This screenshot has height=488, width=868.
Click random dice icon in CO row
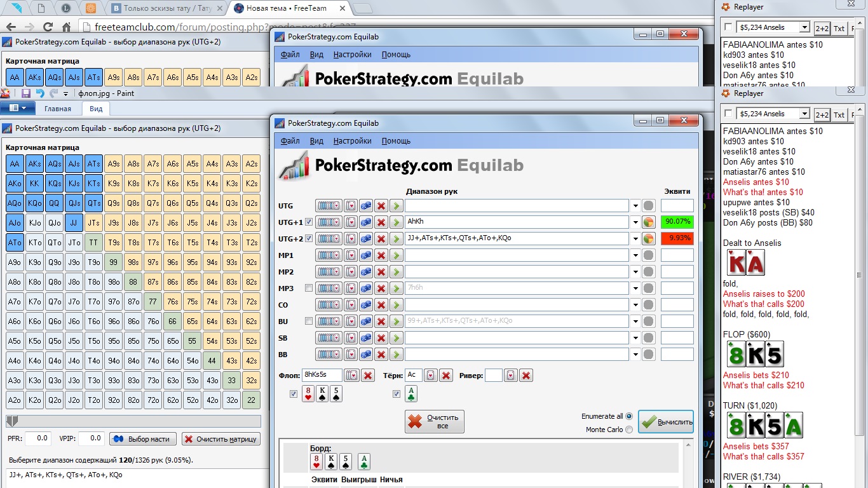click(366, 305)
